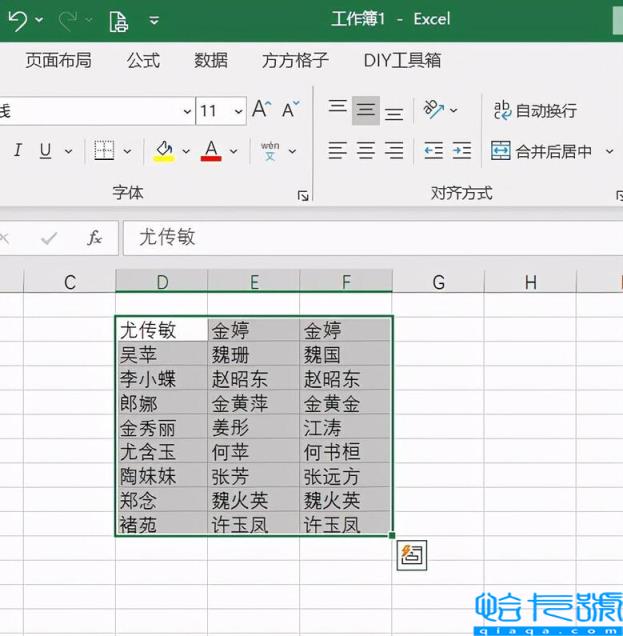
Task: Open the 方方格子 tab
Action: [295, 60]
